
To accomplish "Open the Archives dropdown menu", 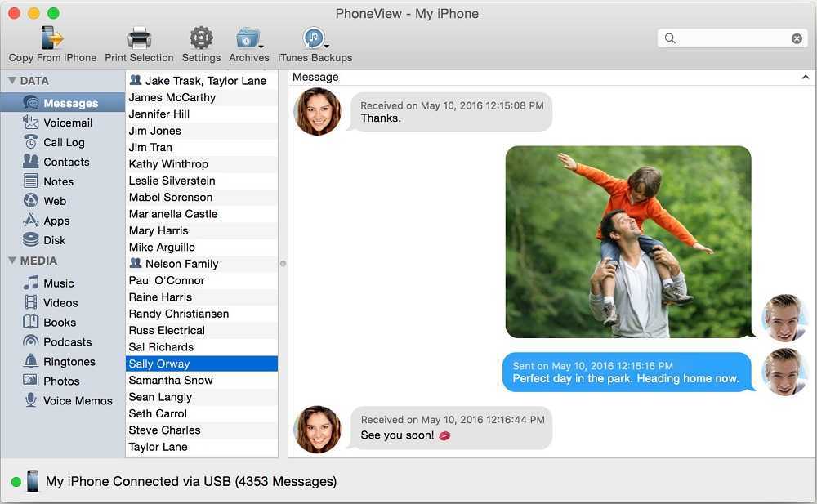I will click(248, 38).
